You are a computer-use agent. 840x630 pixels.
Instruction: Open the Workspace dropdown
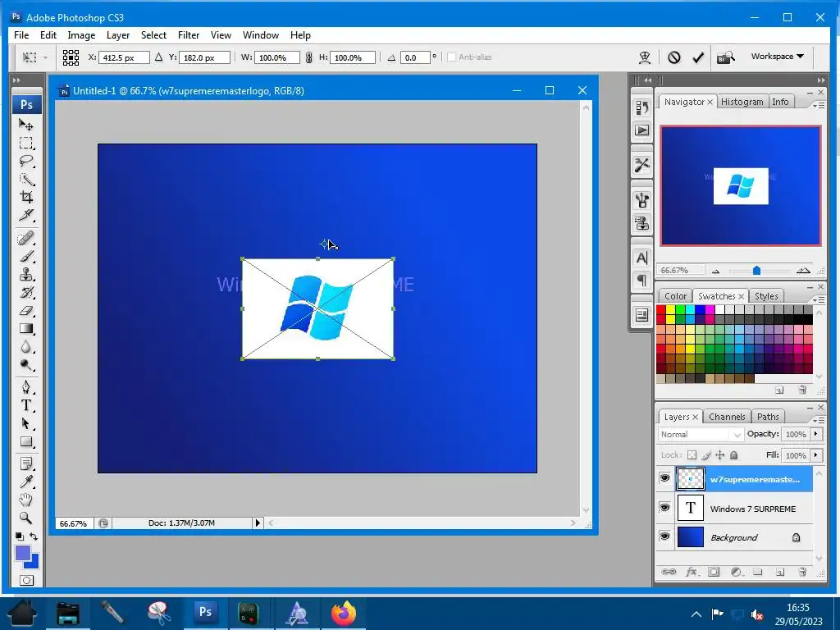(778, 57)
